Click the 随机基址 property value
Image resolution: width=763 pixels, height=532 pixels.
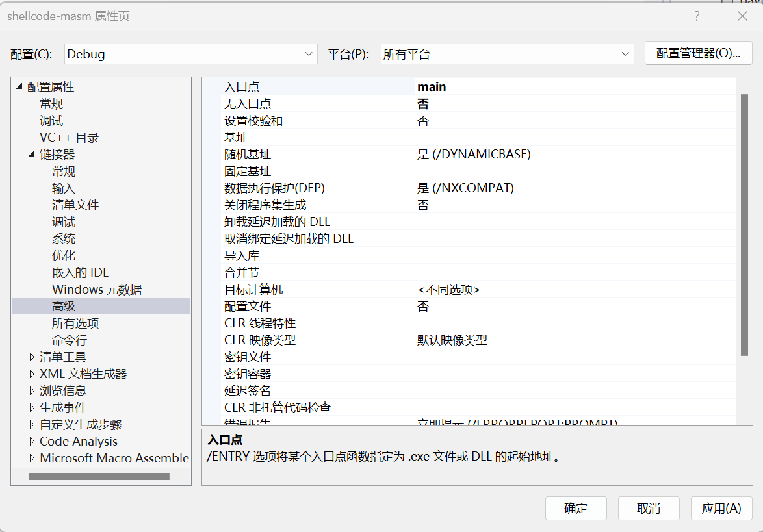click(575, 155)
